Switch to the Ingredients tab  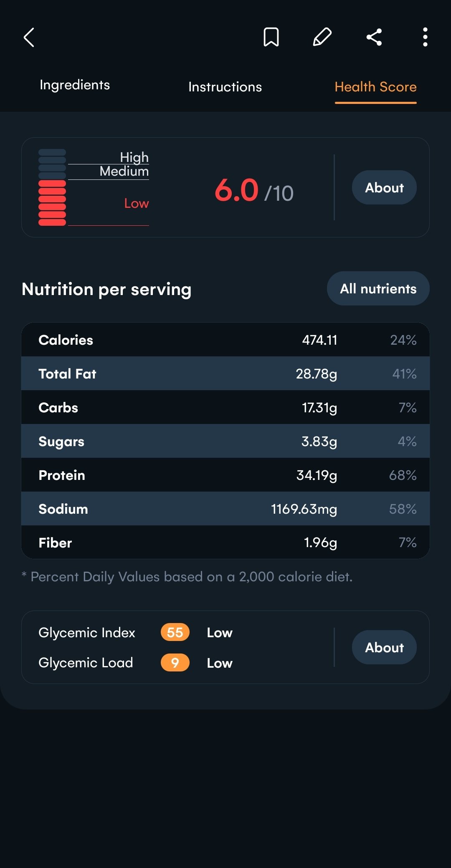75,85
